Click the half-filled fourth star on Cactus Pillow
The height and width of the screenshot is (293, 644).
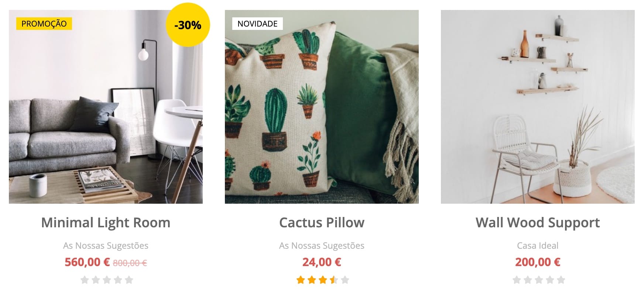click(334, 280)
